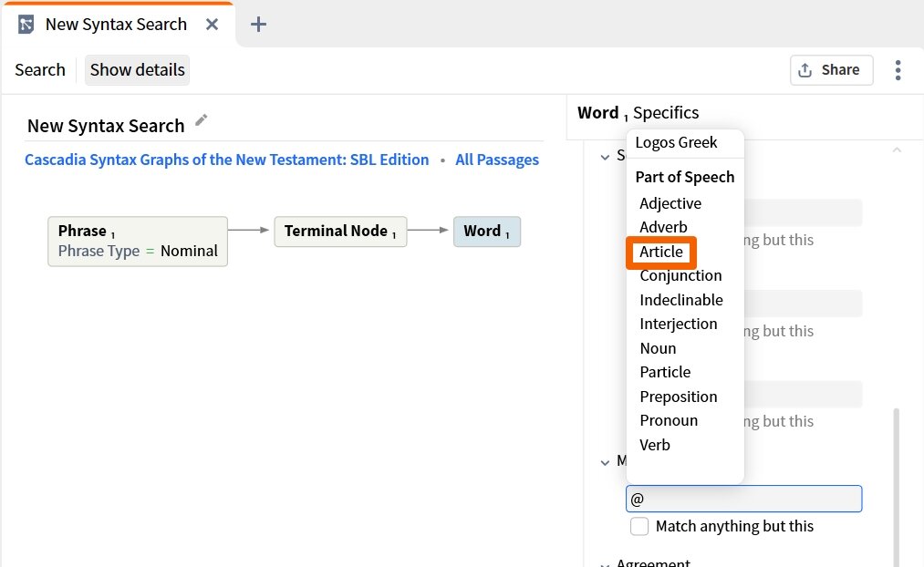The image size is (924, 567).
Task: Click the Specifics panel vertical scrollbar
Action: pos(897,486)
